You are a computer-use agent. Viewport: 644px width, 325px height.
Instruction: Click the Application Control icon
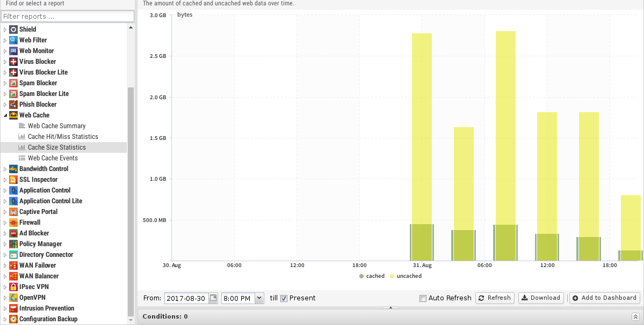(13, 190)
